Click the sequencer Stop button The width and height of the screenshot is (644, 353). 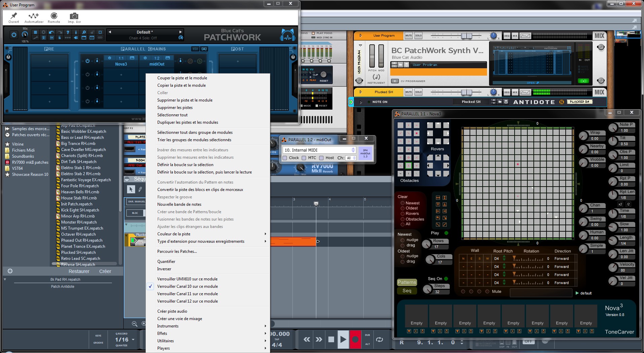click(331, 339)
